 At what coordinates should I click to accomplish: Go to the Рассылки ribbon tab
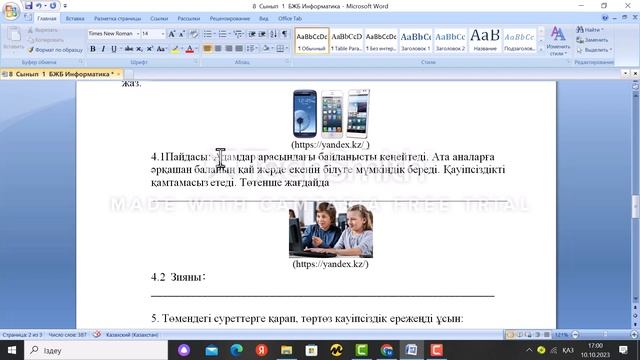point(189,18)
